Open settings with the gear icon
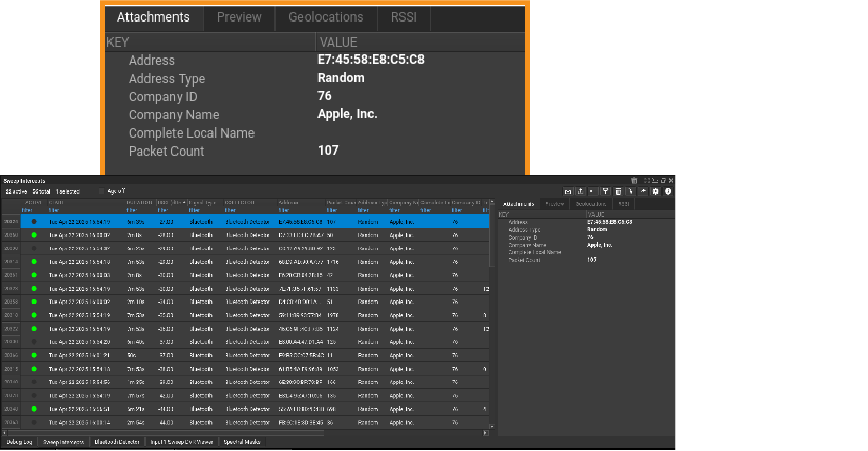Image resolution: width=868 pixels, height=451 pixels. pyautogui.click(x=655, y=191)
